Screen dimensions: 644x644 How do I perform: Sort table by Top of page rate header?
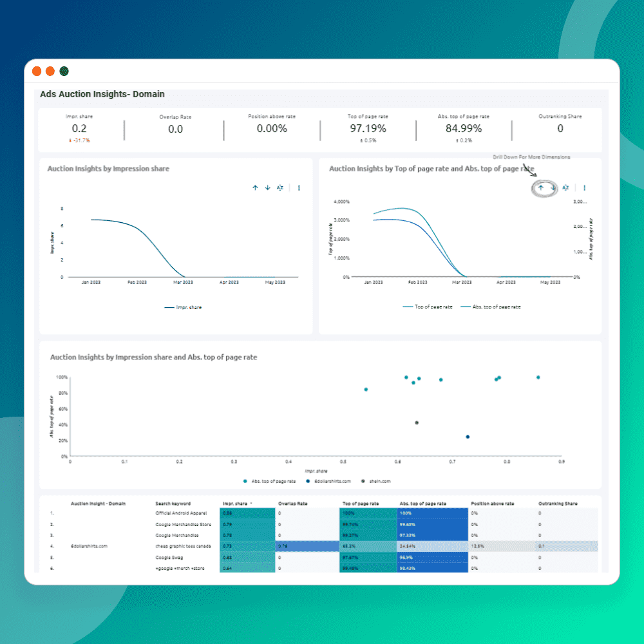point(361,504)
